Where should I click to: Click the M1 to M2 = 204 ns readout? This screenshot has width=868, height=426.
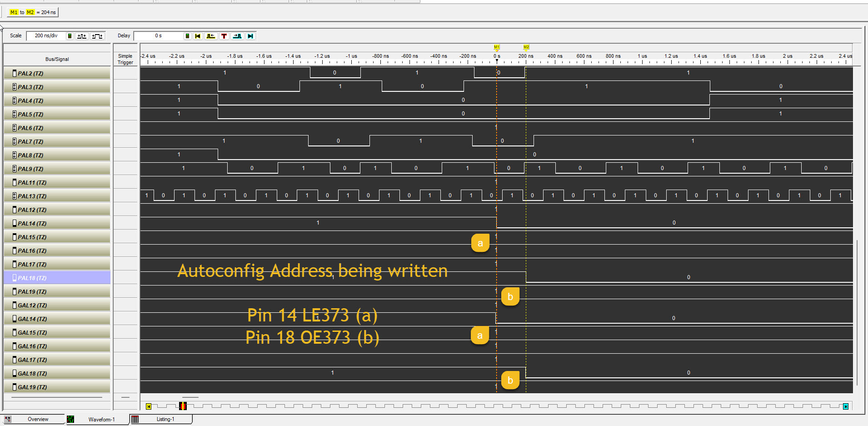[33, 12]
